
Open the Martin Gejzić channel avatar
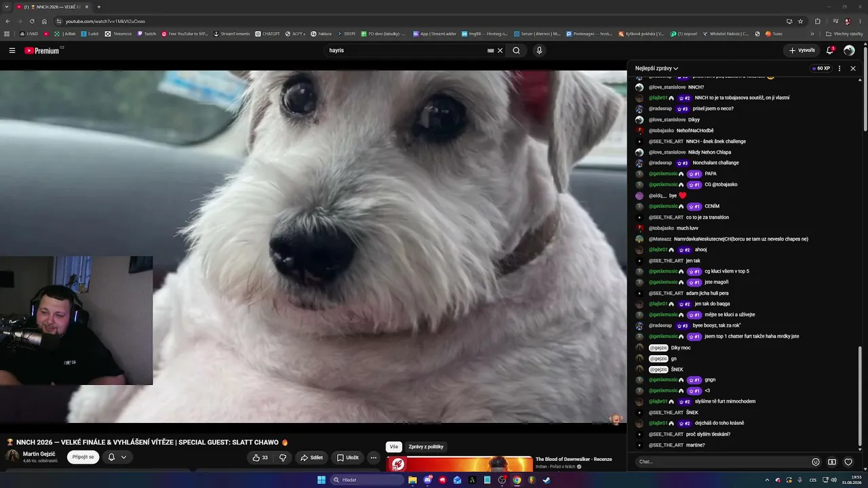[12, 456]
